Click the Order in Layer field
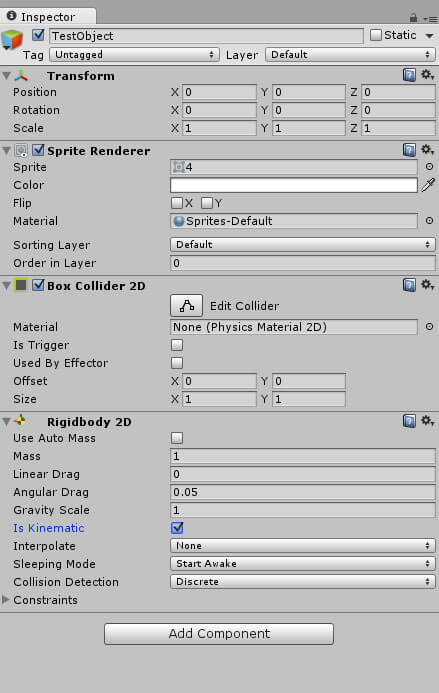439x693 pixels. 303,263
